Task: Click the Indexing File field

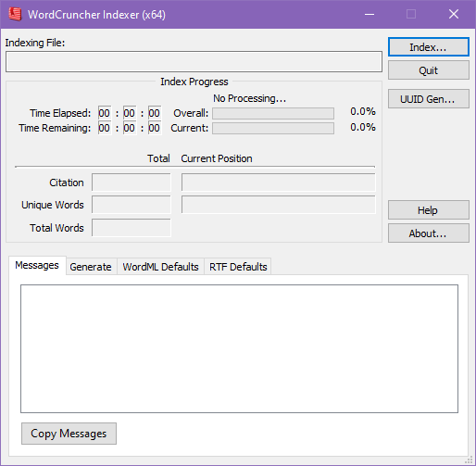Action: (194, 62)
